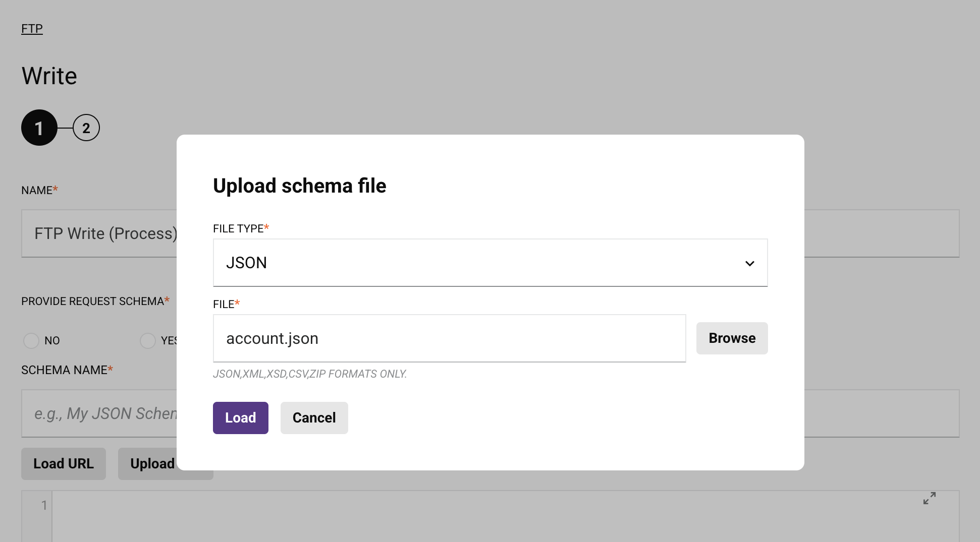Browse for a schema file

point(732,338)
